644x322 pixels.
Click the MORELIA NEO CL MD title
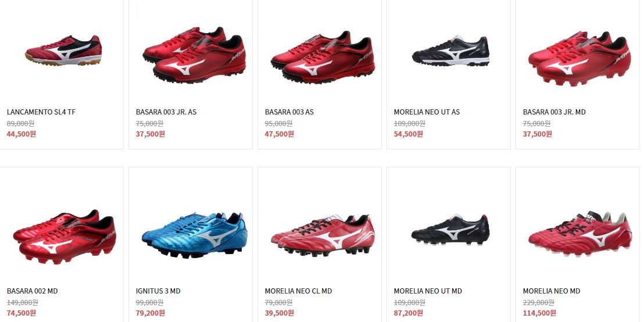click(298, 291)
